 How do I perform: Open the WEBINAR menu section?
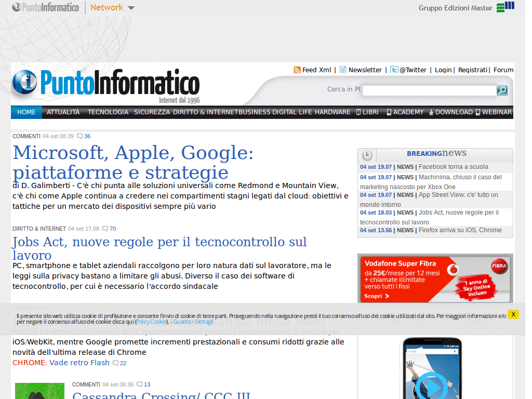pos(494,112)
